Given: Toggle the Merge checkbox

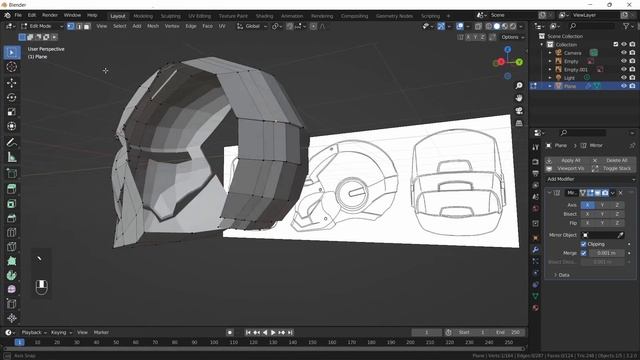Looking at the screenshot, I should click(x=584, y=253).
